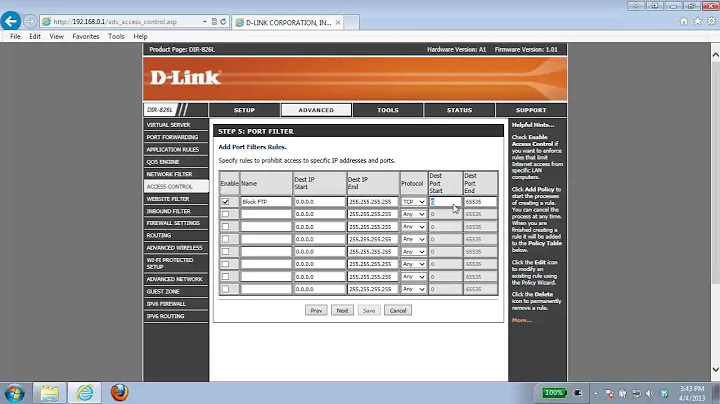Enable the fifth port filter rule

225,252
